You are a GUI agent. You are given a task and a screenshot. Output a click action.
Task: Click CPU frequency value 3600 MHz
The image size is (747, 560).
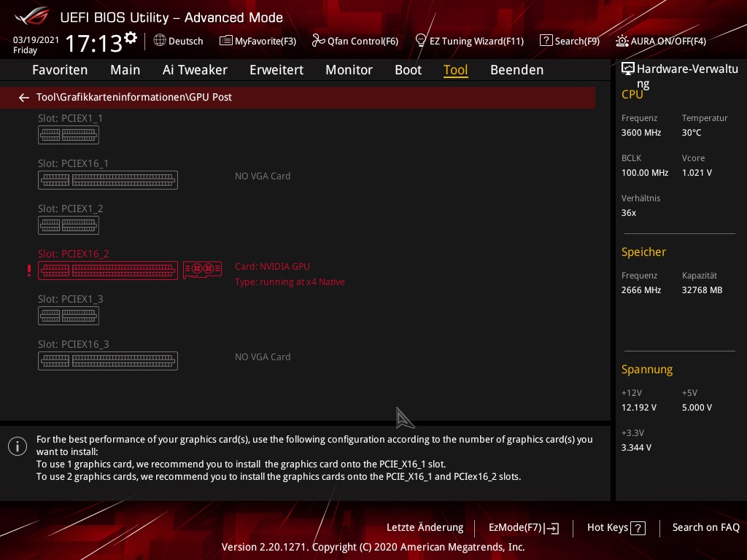640,133
